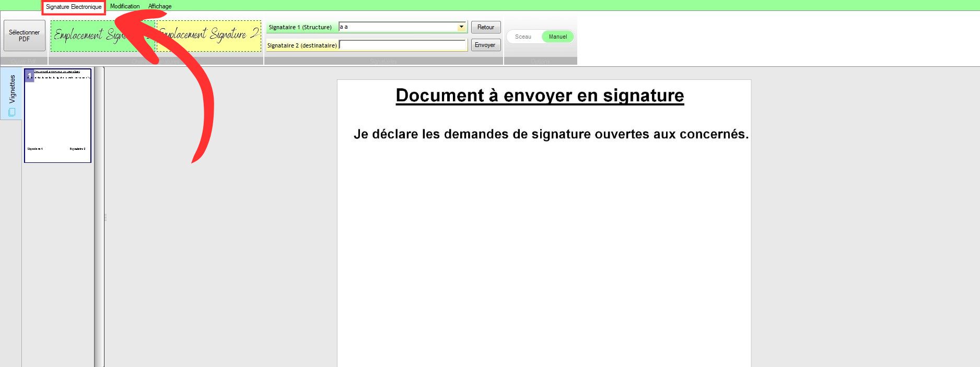Click the Sélectionner PDF button
Screen dimensions: 980x367
25,35
